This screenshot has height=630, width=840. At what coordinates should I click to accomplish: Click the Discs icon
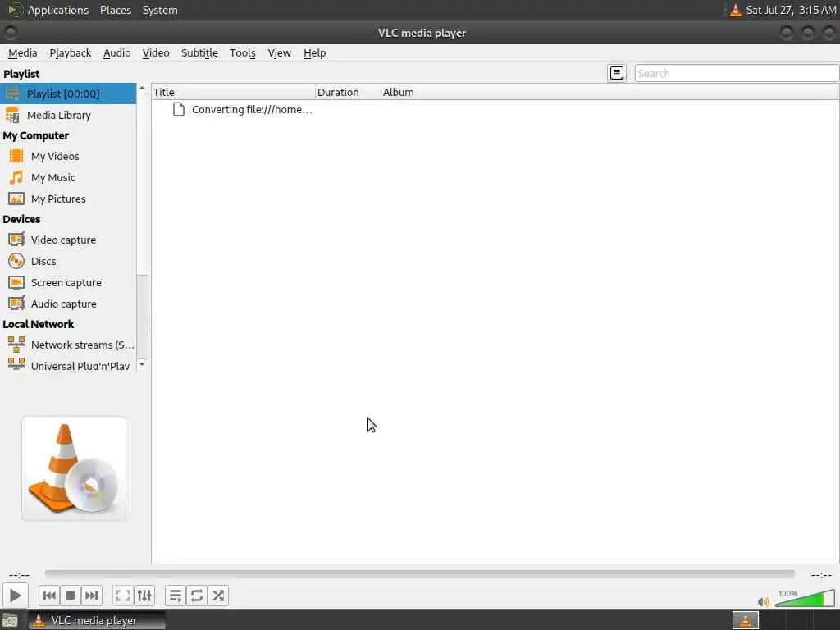tap(16, 261)
